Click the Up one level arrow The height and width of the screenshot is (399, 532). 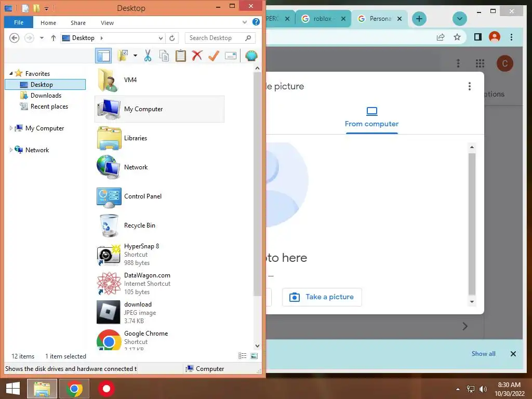coord(54,38)
